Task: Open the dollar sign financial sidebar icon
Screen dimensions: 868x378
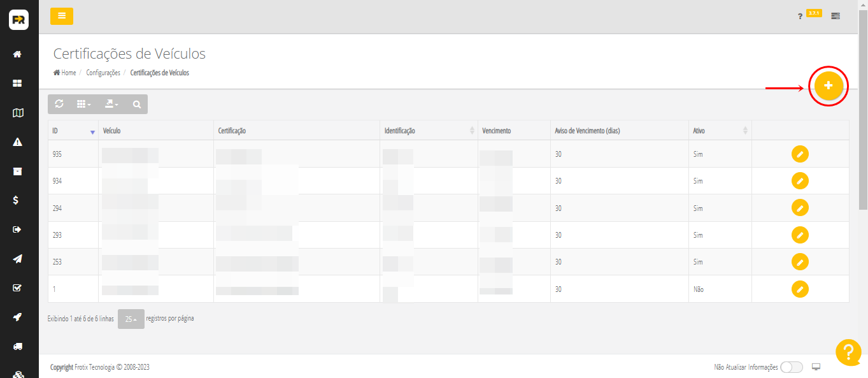Action: click(x=18, y=200)
